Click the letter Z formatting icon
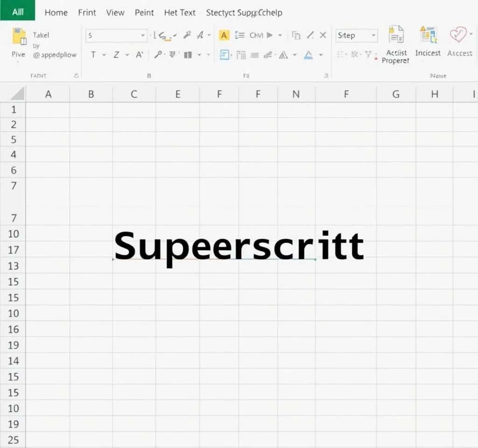 (116, 55)
